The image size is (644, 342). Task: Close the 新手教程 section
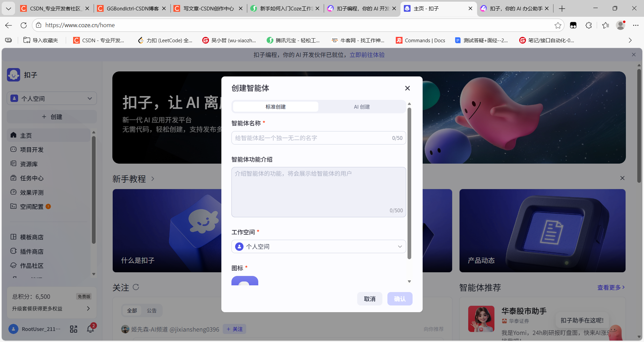(622, 178)
